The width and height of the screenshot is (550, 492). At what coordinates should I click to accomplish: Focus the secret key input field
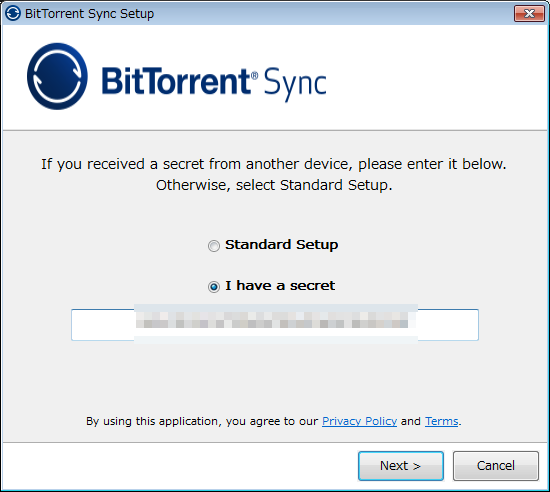coord(275,325)
